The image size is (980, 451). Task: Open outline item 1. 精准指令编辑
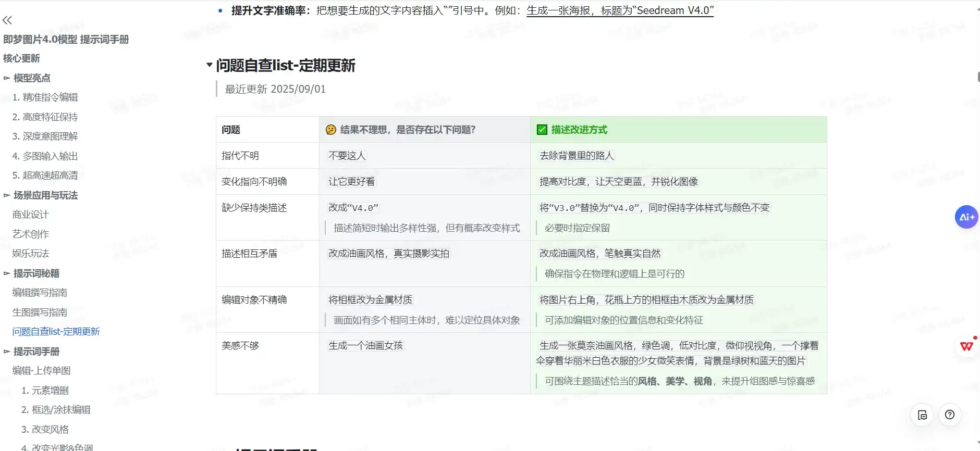pos(45,97)
